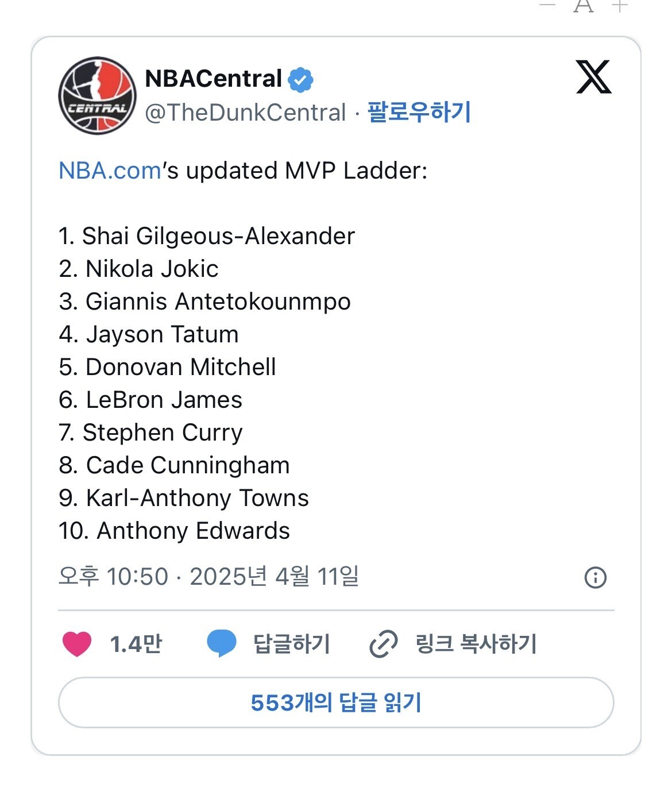
Task: Decrease font size with the minus icon
Action: pos(548,6)
